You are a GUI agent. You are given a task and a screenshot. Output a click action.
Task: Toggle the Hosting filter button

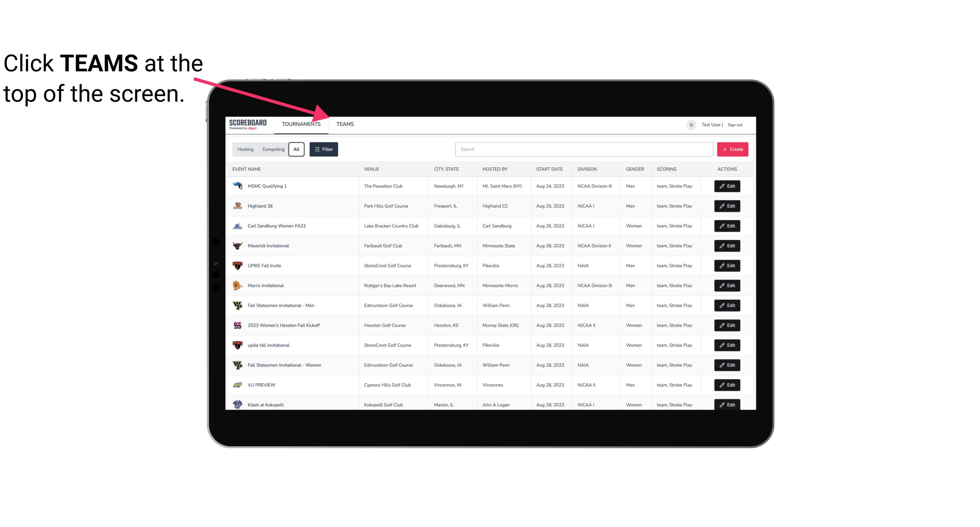245,149
